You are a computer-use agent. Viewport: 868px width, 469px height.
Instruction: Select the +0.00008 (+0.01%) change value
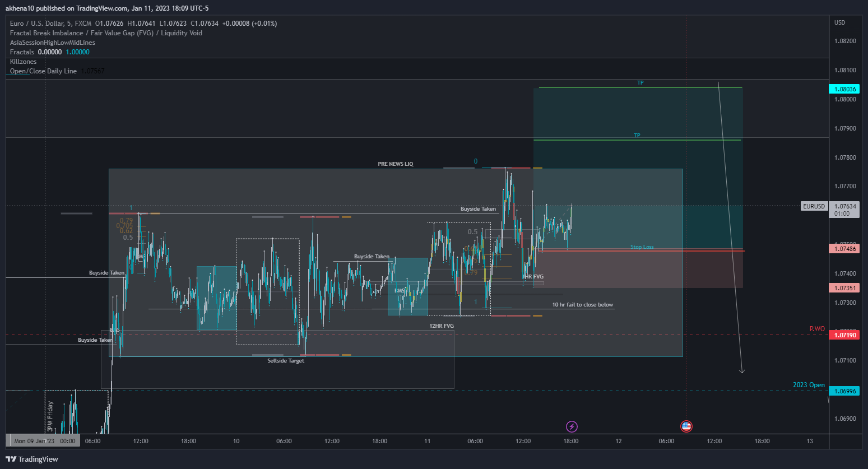[249, 24]
